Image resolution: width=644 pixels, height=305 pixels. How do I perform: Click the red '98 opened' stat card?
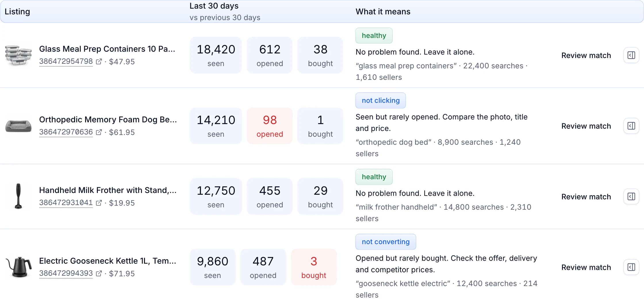point(270,126)
